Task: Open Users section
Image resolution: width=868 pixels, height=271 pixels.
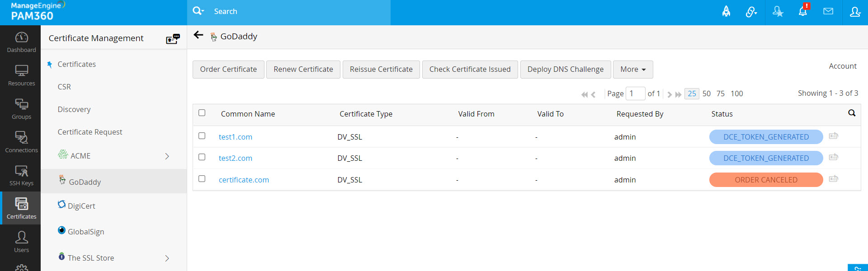Action: [21, 242]
